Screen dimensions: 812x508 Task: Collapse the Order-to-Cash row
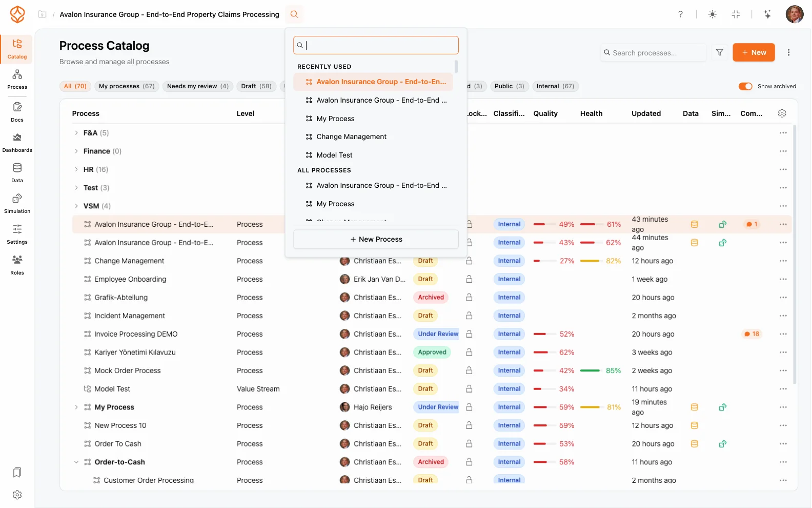coord(76,462)
